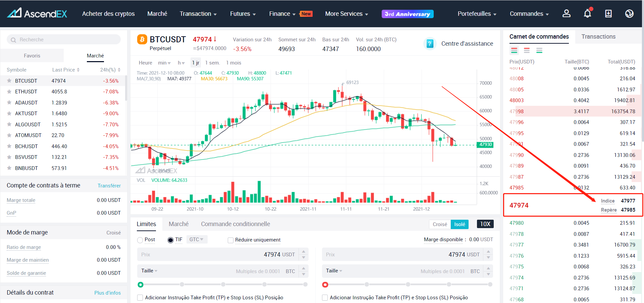Click the Bitcoin coin icon beside BTCUSDT
This screenshot has height=303, width=644.
pyautogui.click(x=142, y=40)
